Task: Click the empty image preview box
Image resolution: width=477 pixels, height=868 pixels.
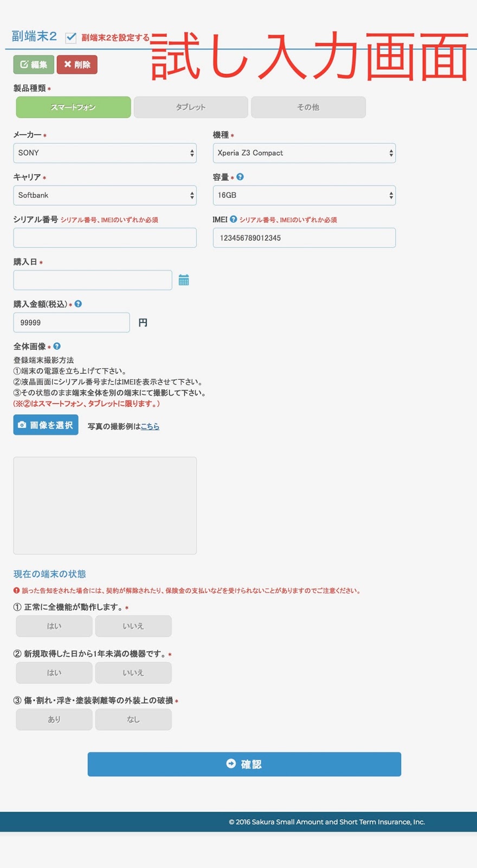Action: 105,506
